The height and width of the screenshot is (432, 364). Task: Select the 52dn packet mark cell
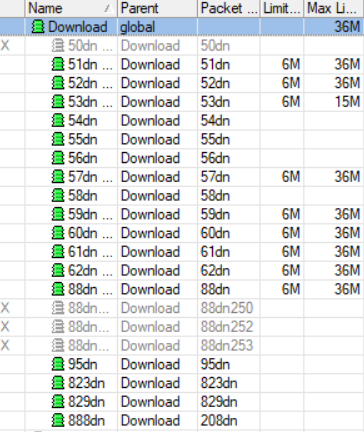point(215,83)
